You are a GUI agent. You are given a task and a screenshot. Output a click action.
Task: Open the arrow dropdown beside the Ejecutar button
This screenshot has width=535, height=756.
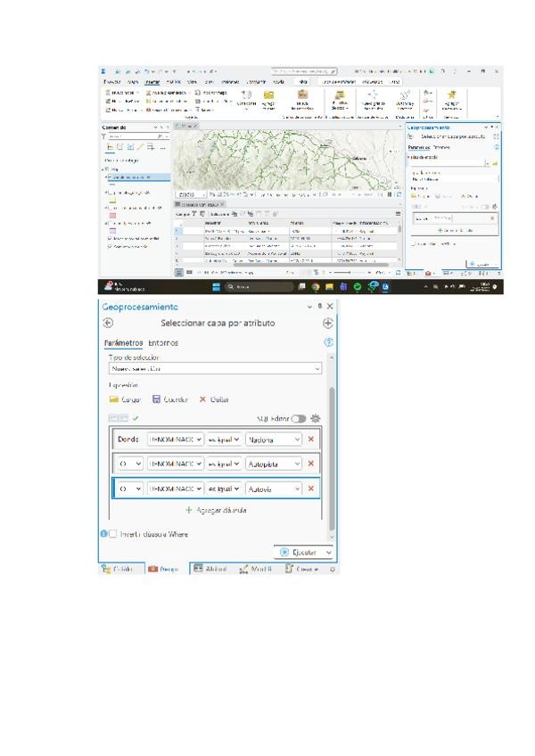coord(329,552)
